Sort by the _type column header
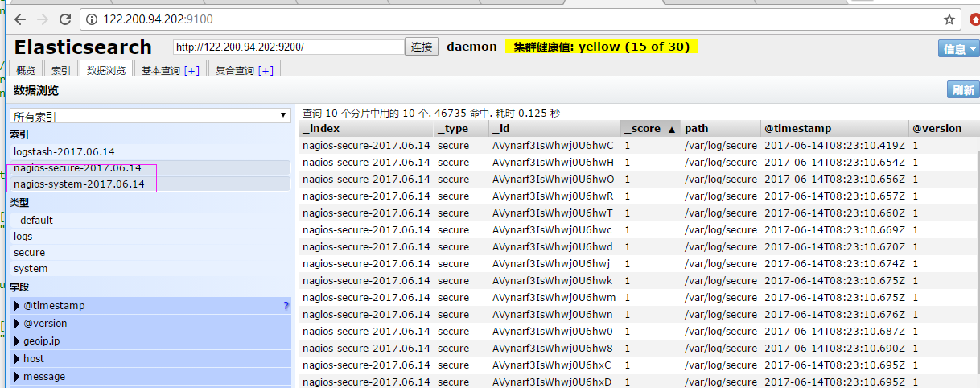The width and height of the screenshot is (980, 388). (x=462, y=129)
